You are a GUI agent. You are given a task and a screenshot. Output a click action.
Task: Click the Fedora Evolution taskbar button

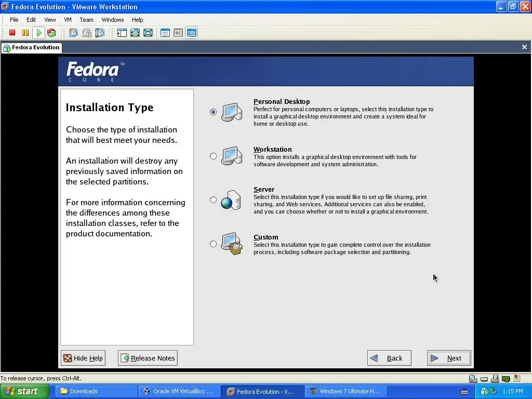[262, 391]
